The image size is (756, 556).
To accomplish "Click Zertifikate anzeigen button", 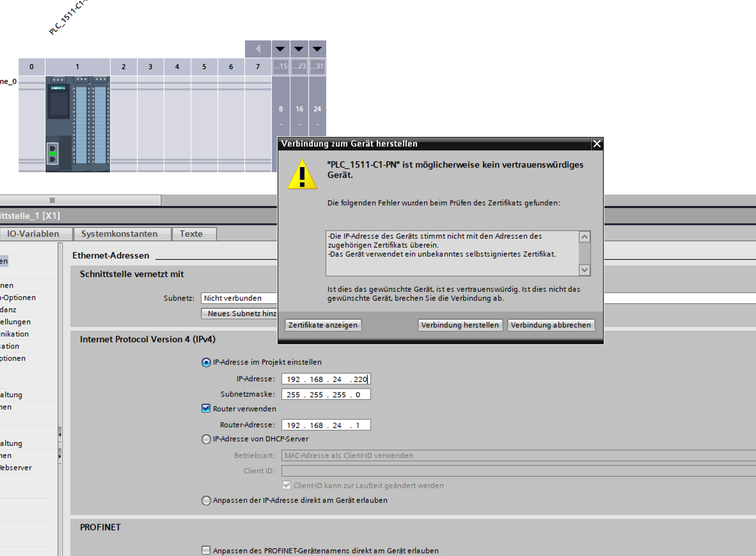I will click(323, 325).
